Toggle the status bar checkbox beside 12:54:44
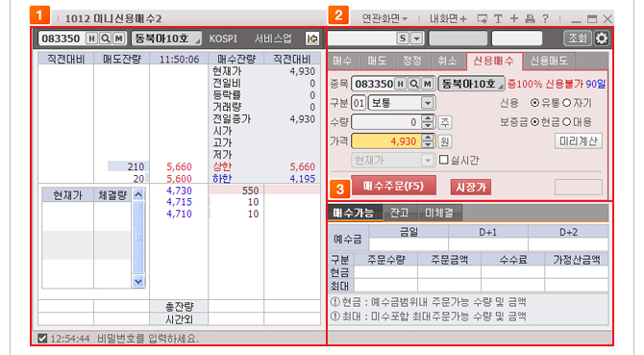 (42, 338)
